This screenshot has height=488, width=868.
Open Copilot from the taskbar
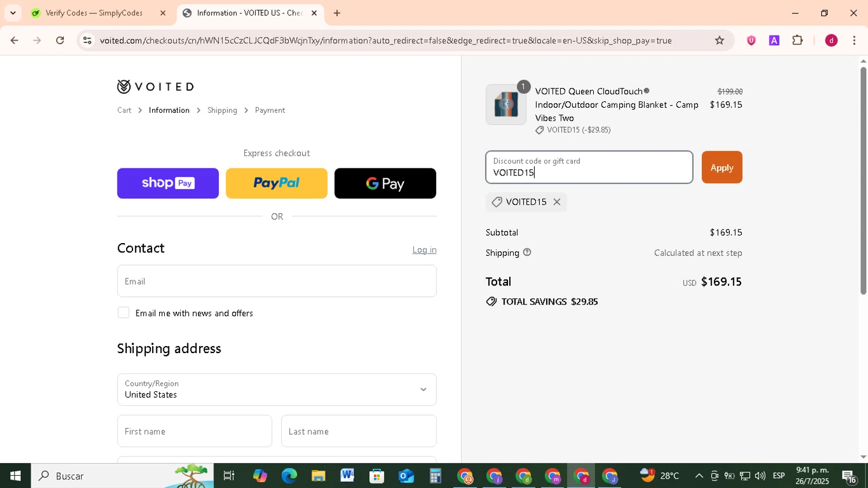coord(260,476)
